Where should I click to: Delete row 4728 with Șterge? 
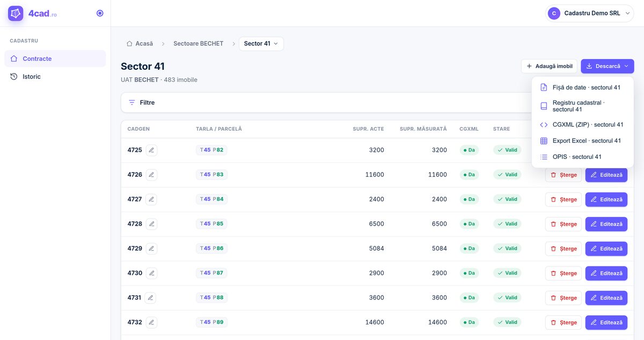(x=563, y=224)
